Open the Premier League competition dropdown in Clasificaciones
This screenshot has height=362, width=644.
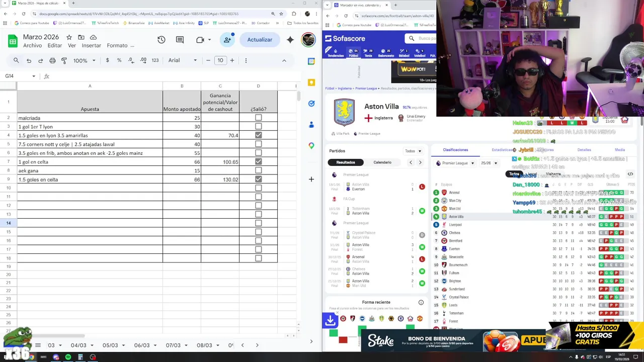tap(455, 163)
